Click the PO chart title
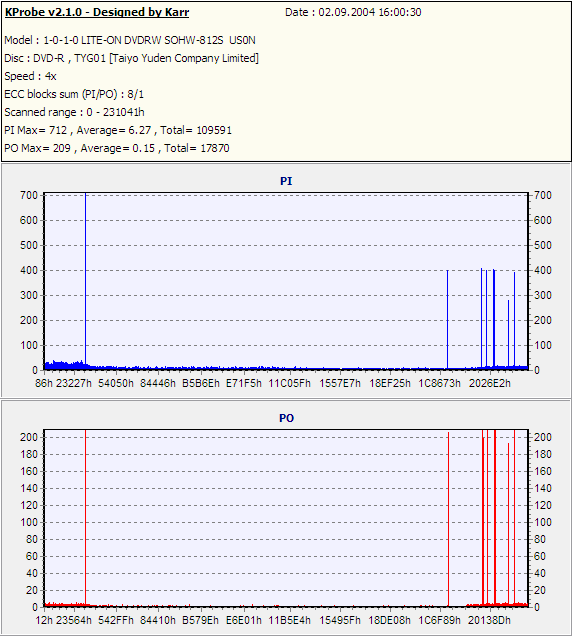 click(x=286, y=418)
